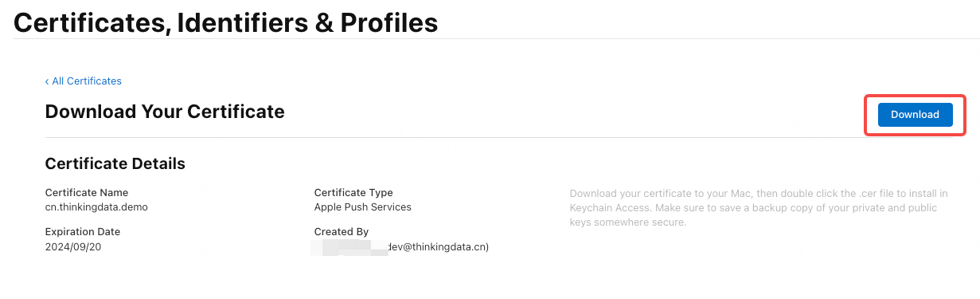Image resolution: width=980 pixels, height=299 pixels.
Task: Select the certificate name cn.thinkingdata.demo
Action: (96, 207)
